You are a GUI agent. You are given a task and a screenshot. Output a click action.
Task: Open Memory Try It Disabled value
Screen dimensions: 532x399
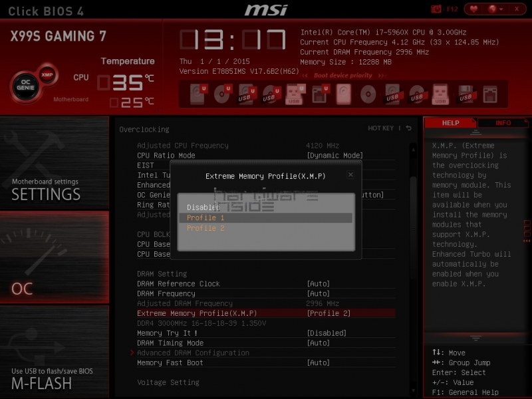pos(327,333)
